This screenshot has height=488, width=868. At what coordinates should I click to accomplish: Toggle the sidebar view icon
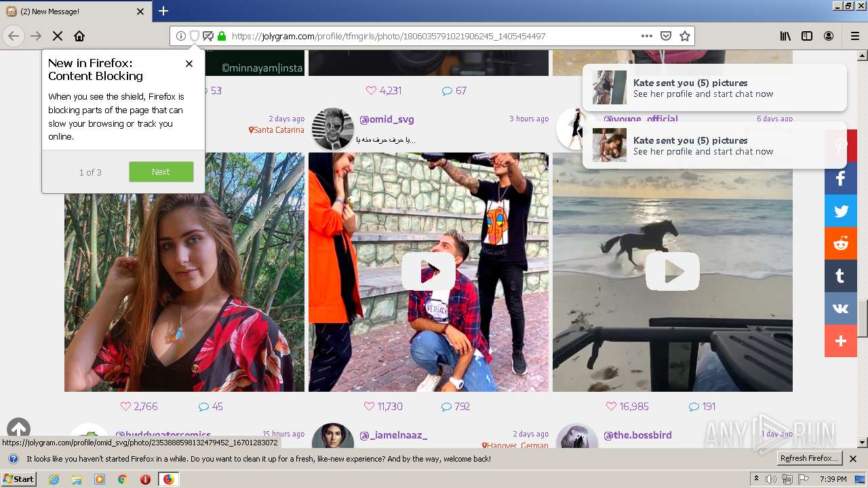pyautogui.click(x=807, y=36)
